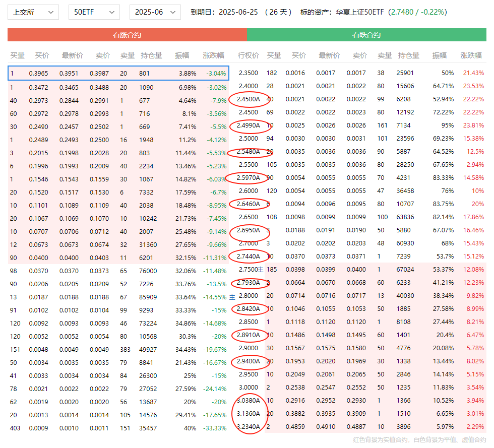Click the rightmost 涨跌幅 column header
Screen dimensions: 494x448
pos(471,55)
